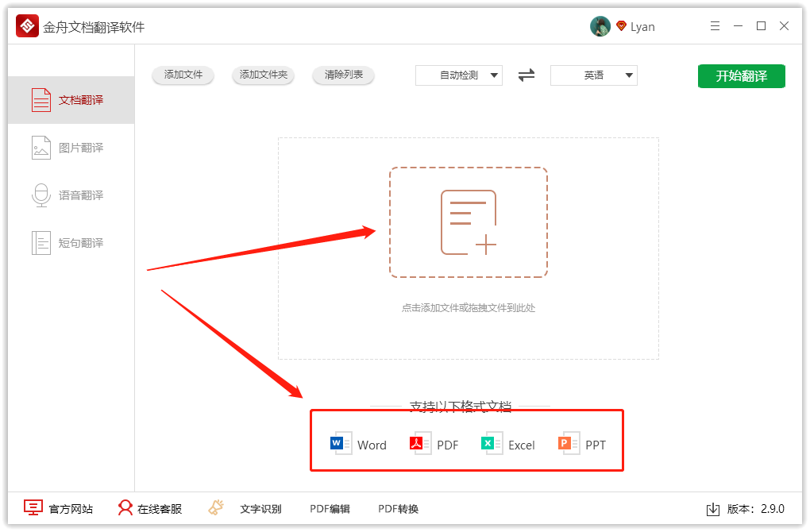Open the user avatar profile picture
This screenshot has width=810, height=532.
[600, 26]
